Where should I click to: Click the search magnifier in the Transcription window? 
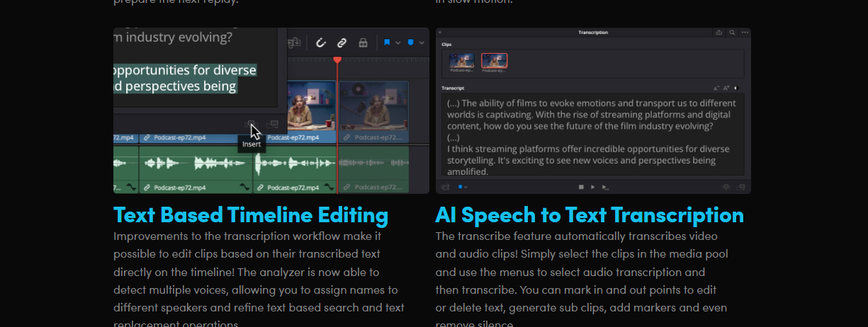[x=732, y=33]
